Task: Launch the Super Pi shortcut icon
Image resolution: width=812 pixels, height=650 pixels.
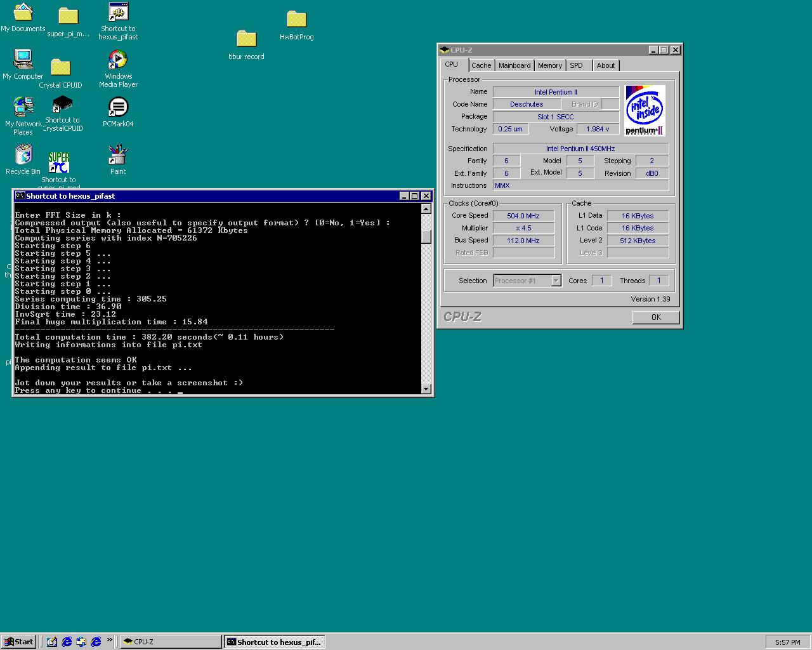Action: [x=59, y=168]
